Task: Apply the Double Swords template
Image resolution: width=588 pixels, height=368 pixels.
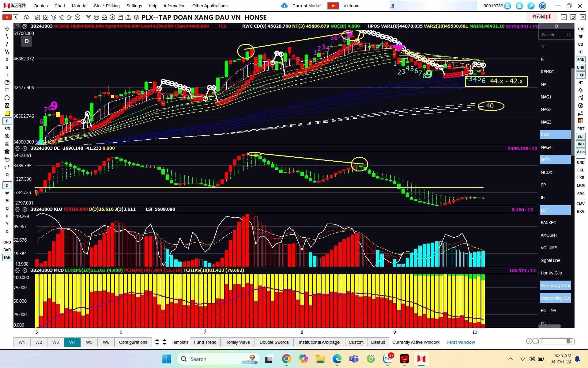Action: point(274,342)
